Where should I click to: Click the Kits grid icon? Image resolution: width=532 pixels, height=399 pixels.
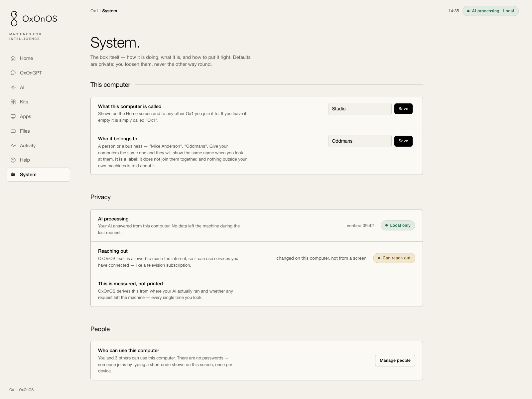tap(13, 102)
